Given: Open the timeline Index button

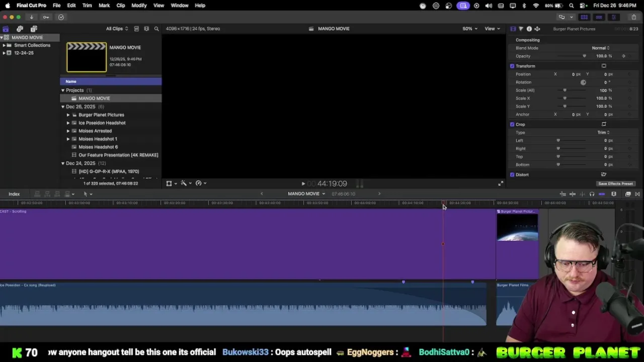Looking at the screenshot, I should click(14, 194).
